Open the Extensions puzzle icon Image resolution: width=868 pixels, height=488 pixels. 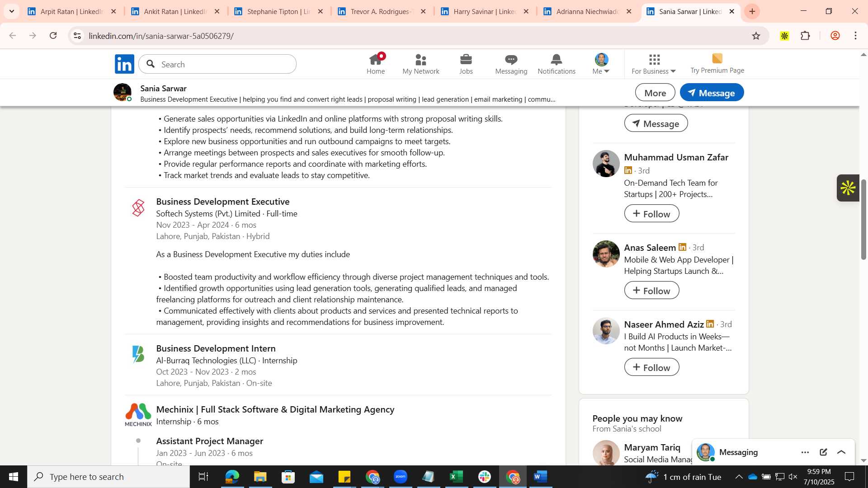click(x=805, y=36)
